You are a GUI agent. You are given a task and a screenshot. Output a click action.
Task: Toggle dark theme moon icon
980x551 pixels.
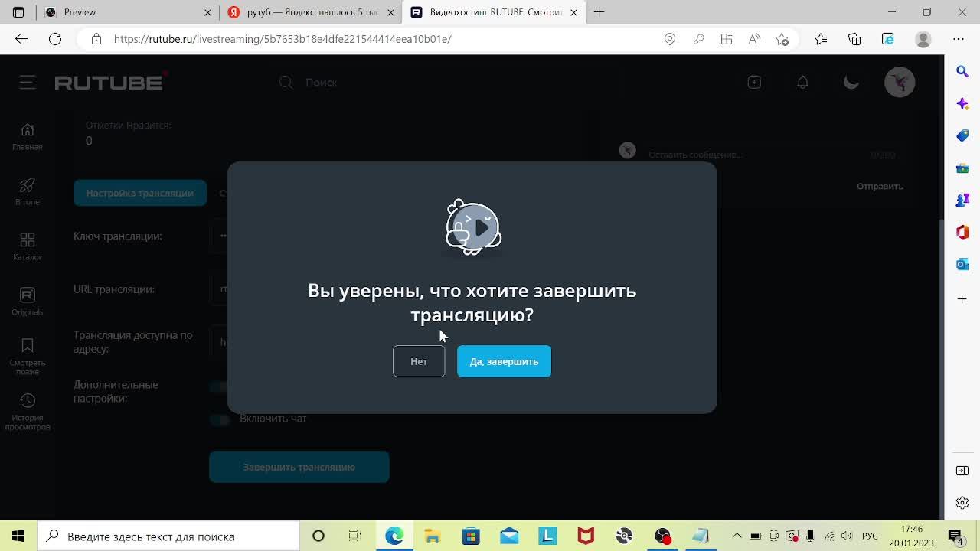coord(851,82)
